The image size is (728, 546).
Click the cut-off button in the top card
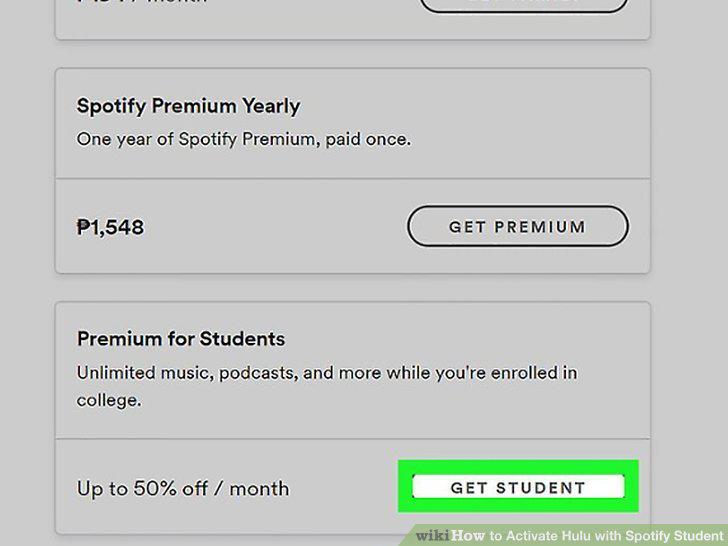pyautogui.click(x=524, y=5)
